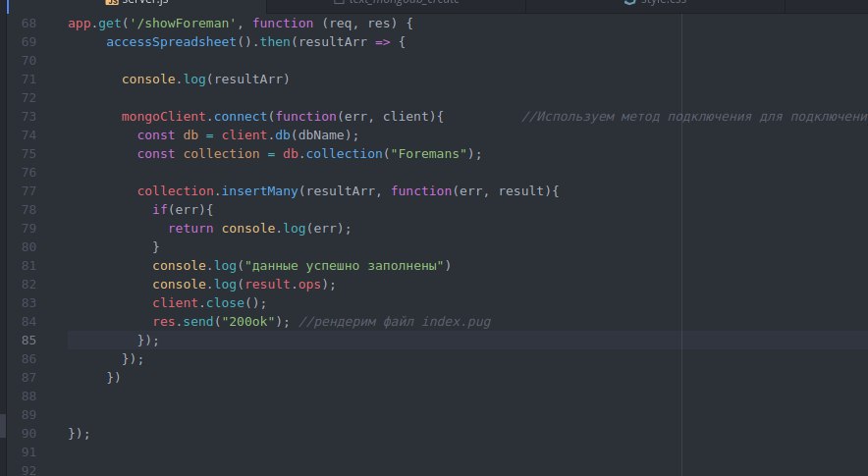Open the text_mongodb_create tab
The width and height of the screenshot is (868, 476).
[396, 3]
